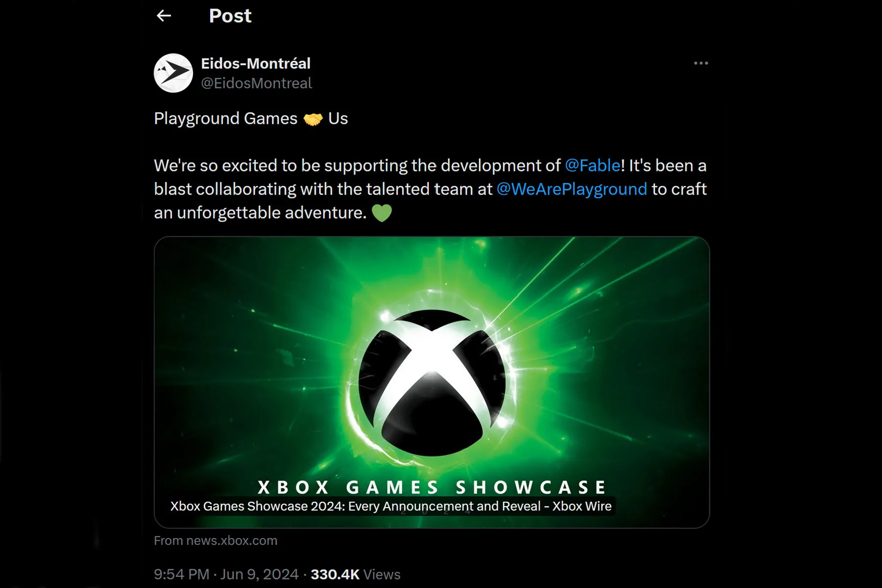View the 330.4K Views count
The height and width of the screenshot is (588, 882).
(356, 574)
